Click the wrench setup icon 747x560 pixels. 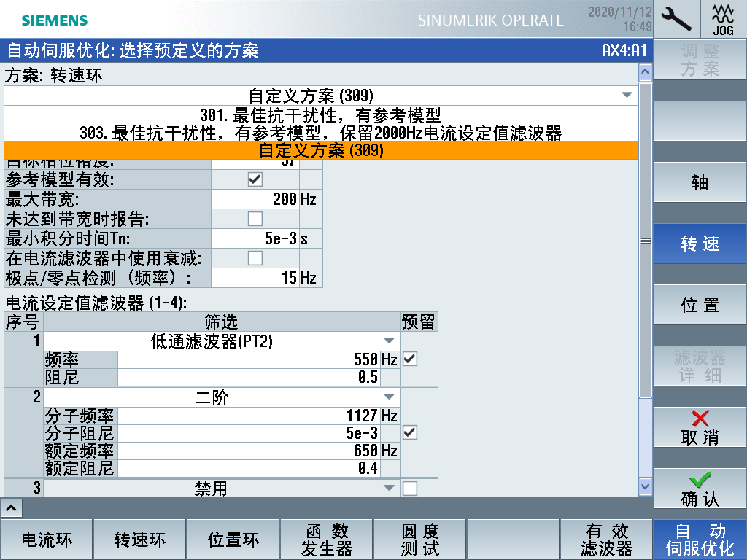click(677, 18)
